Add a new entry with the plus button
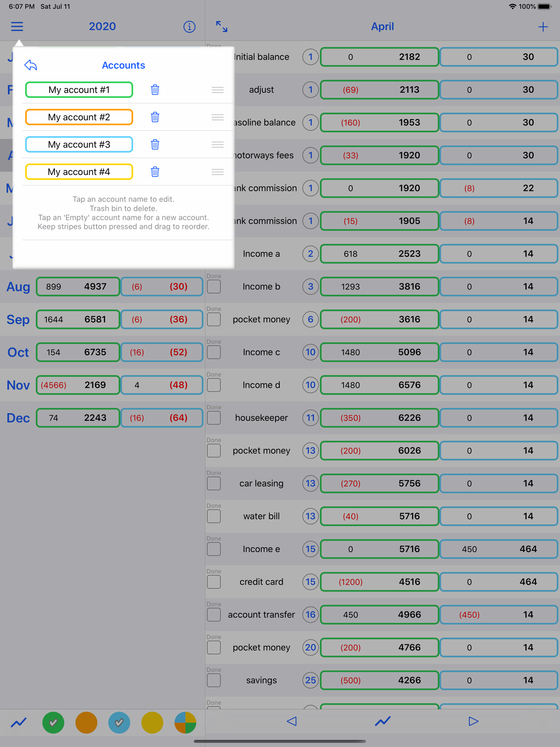The width and height of the screenshot is (560, 747). pos(543,27)
